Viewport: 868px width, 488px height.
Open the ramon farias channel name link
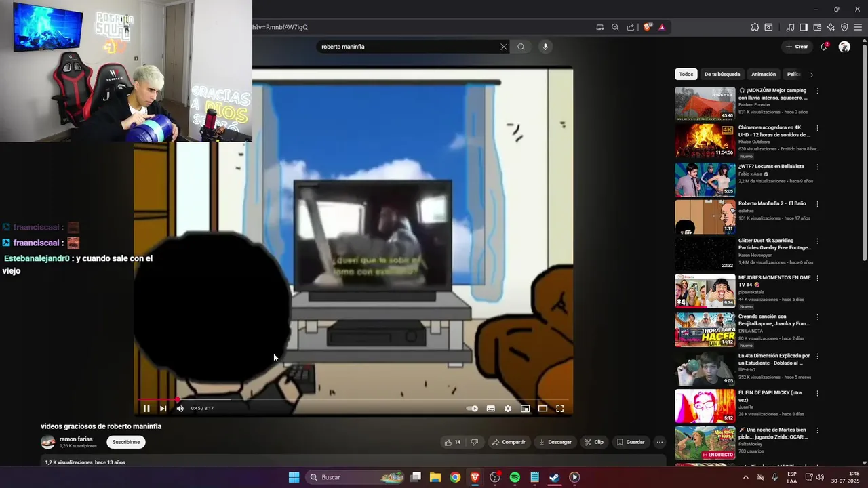click(x=76, y=439)
